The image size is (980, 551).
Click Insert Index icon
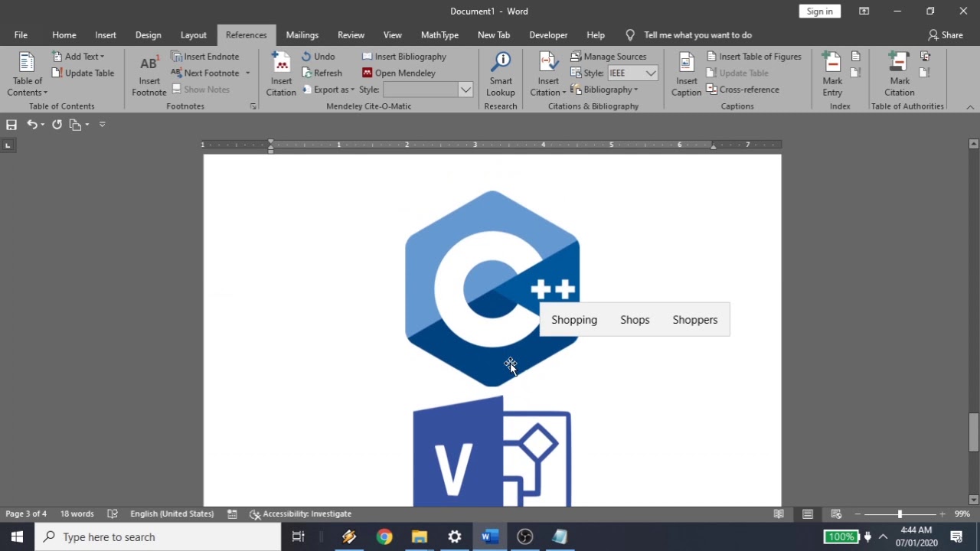pos(856,57)
